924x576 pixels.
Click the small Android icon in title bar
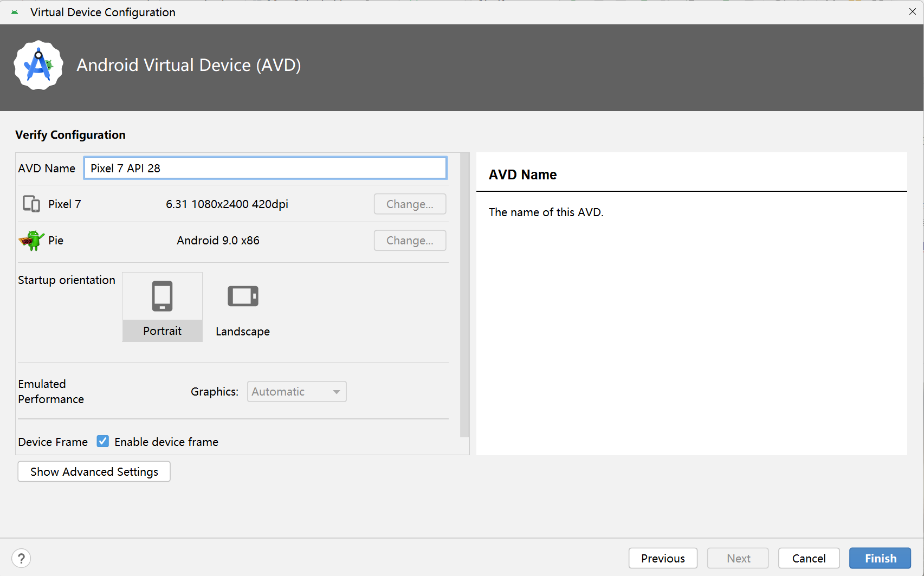[x=15, y=12]
